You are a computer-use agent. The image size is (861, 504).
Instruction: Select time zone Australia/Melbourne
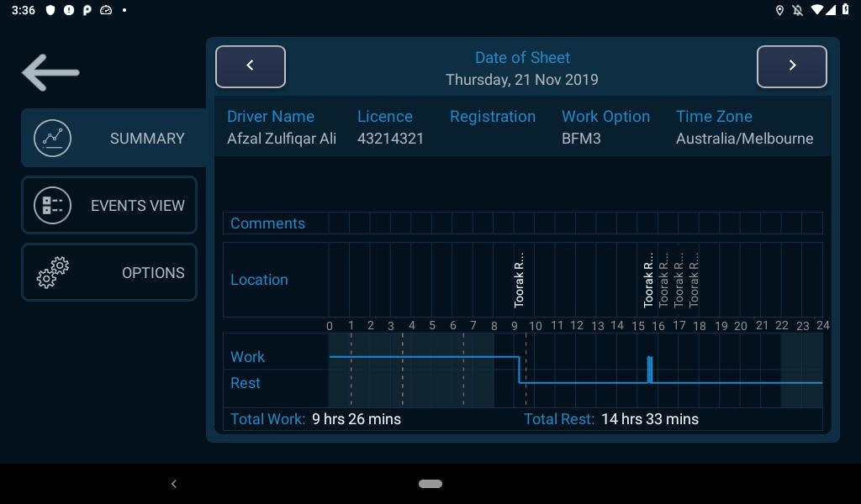[x=745, y=139]
